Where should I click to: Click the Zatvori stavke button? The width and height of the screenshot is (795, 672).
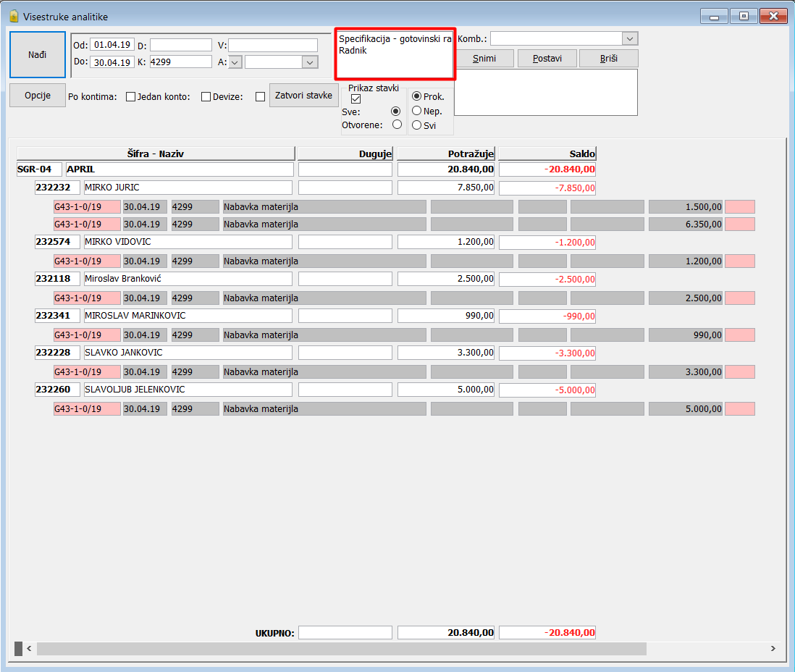pyautogui.click(x=303, y=96)
